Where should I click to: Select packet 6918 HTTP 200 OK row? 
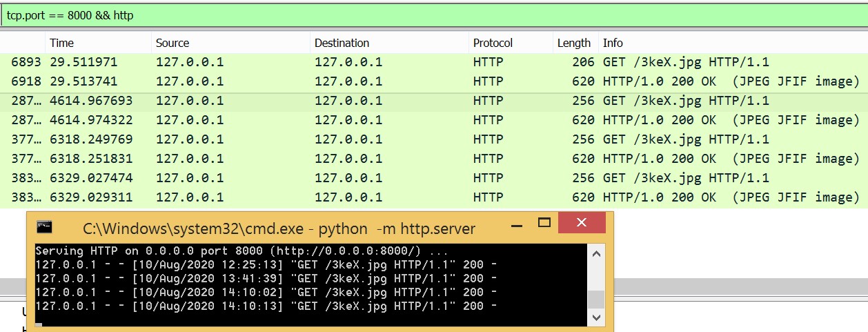coord(414,81)
